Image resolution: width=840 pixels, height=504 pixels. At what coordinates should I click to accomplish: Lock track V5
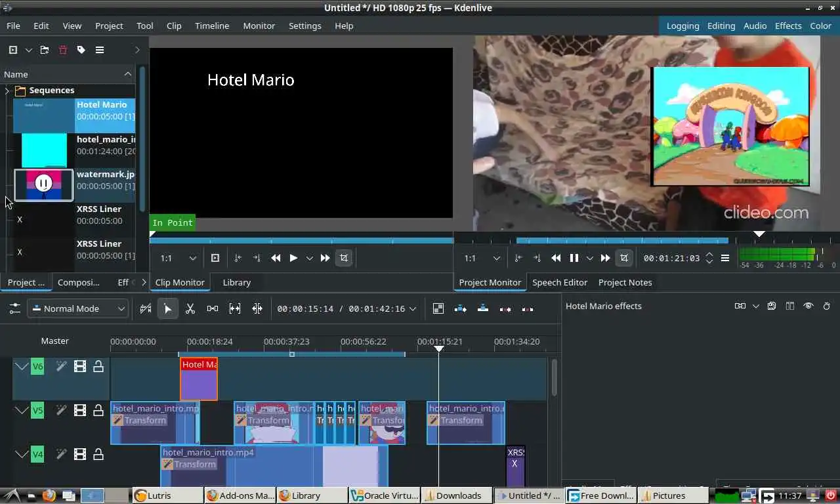(x=98, y=410)
